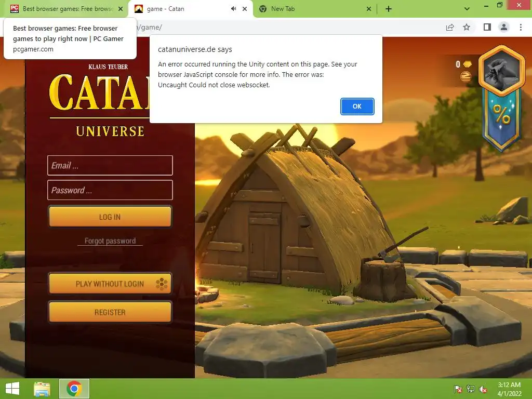Focus the Email input field
Screen dimensions: 532x399
(x=110, y=165)
